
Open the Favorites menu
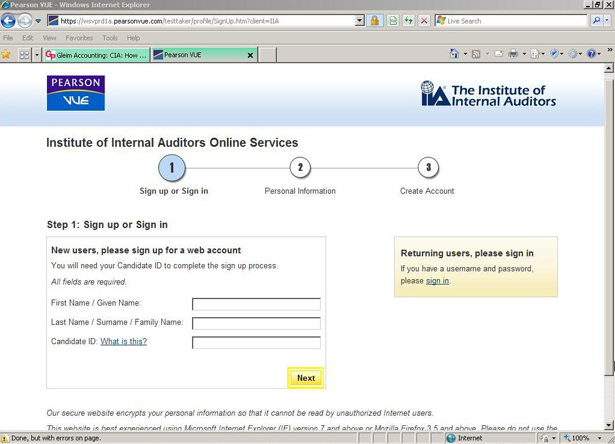coord(79,38)
